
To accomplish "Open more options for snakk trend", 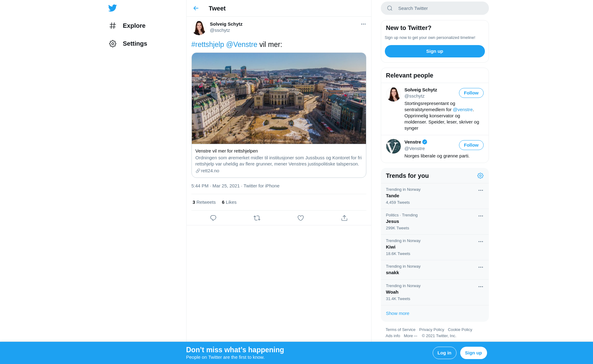I will [481, 267].
